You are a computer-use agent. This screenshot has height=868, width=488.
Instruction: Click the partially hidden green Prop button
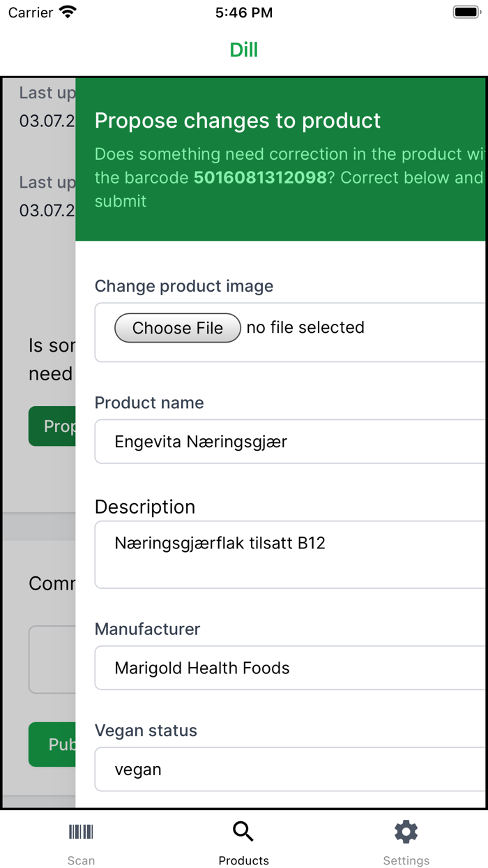pyautogui.click(x=52, y=426)
